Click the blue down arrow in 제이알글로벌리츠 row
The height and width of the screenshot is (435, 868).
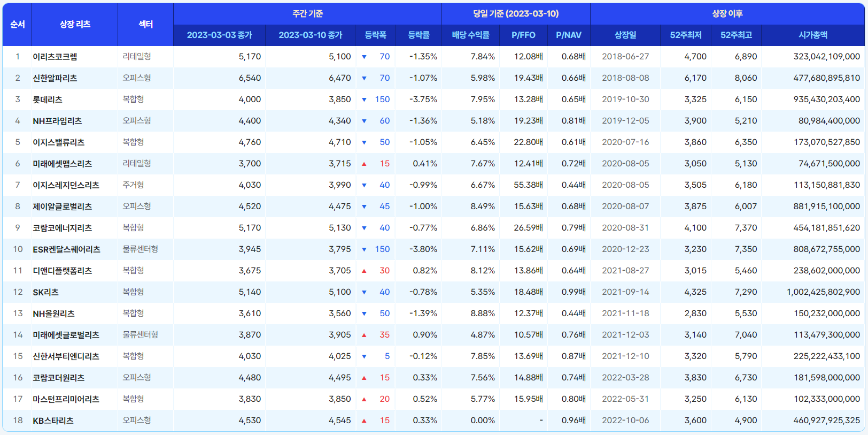point(364,207)
